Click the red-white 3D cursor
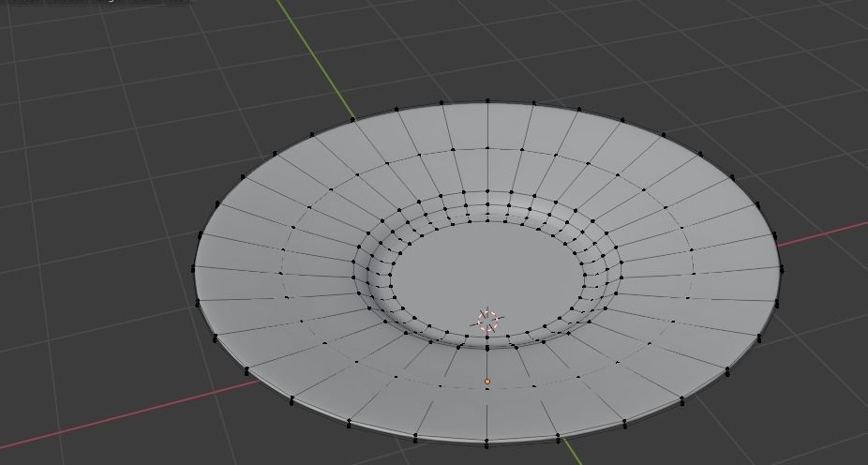The height and width of the screenshot is (465, 868). click(487, 321)
